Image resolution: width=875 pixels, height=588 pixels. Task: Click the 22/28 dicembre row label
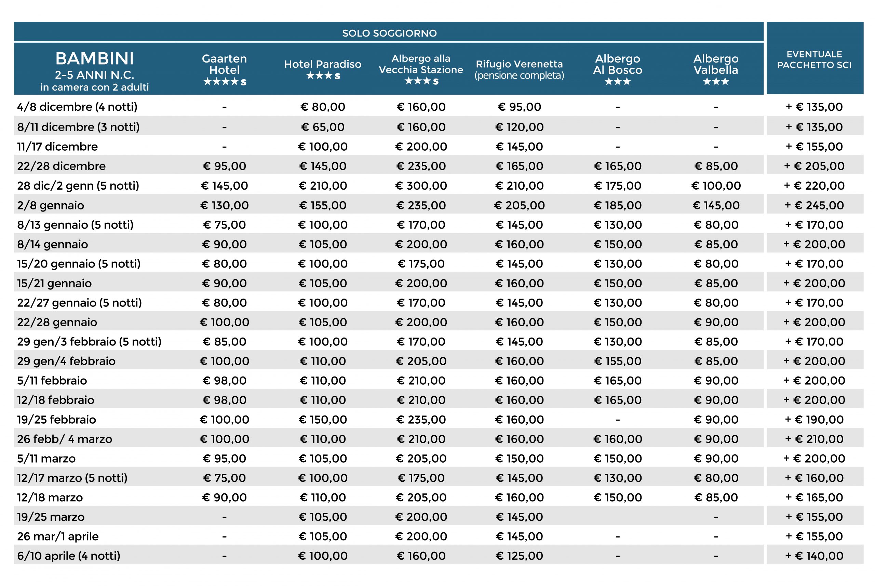(61, 166)
